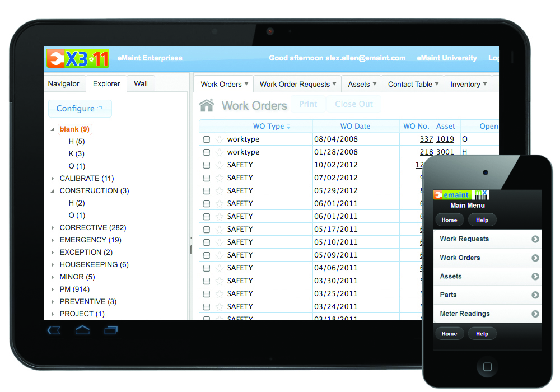Tap the Android recent apps button
The image size is (560, 392).
pyautogui.click(x=111, y=330)
